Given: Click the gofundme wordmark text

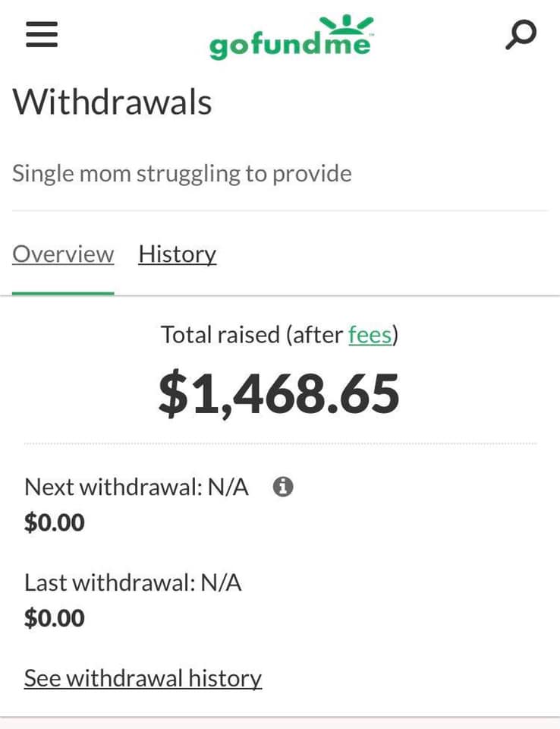Looking at the screenshot, I should coord(290,46).
